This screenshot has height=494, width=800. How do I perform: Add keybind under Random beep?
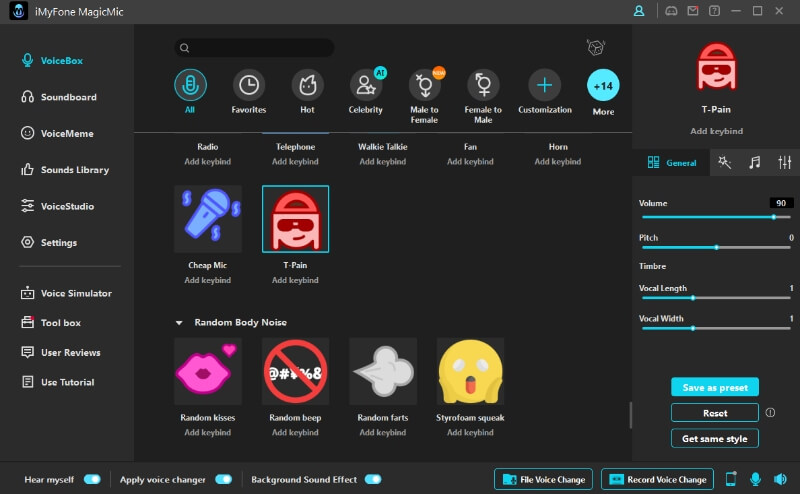(295, 433)
